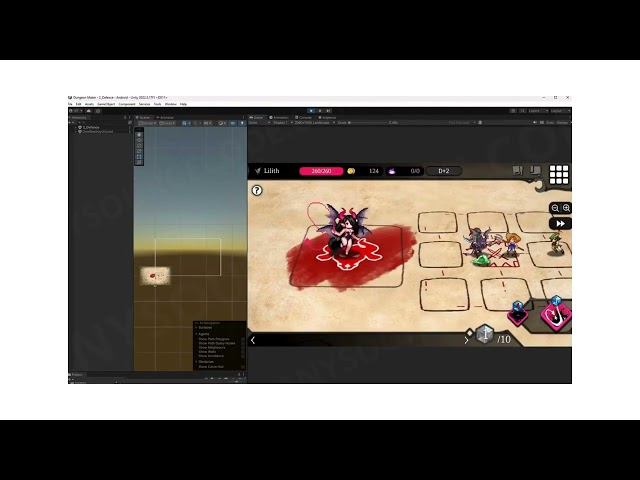Click the question mark help icon in game
This screenshot has width=640, height=480.
pos(257,190)
